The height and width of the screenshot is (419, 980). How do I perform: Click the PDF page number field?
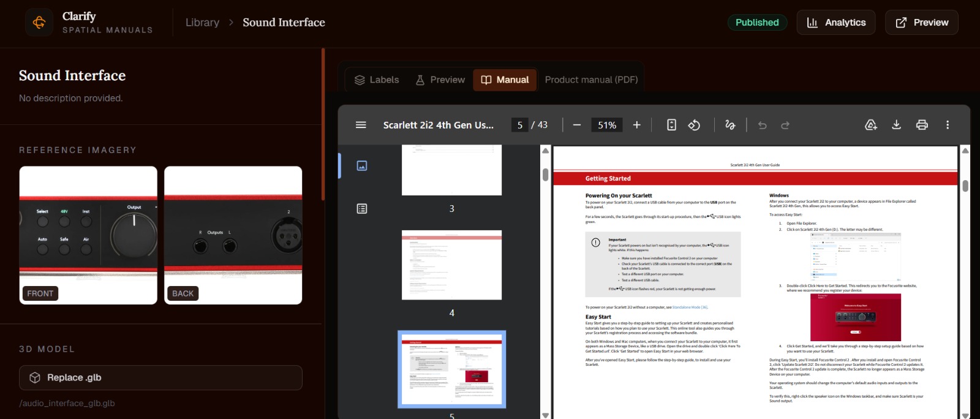pos(519,125)
